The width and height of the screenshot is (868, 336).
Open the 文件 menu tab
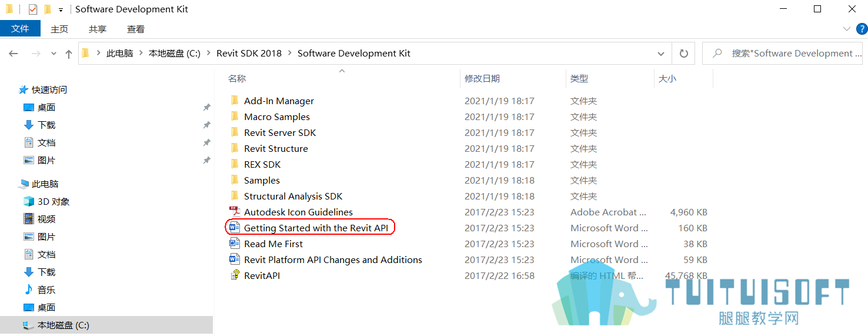(x=20, y=29)
